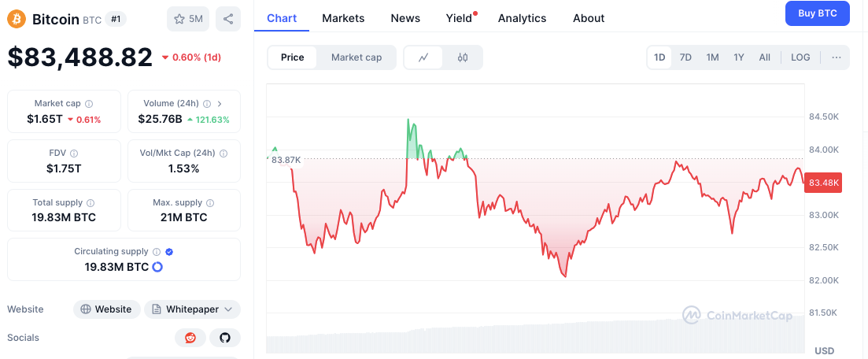Click the #1 rank badge
The width and height of the screenshot is (868, 359).
click(x=116, y=20)
